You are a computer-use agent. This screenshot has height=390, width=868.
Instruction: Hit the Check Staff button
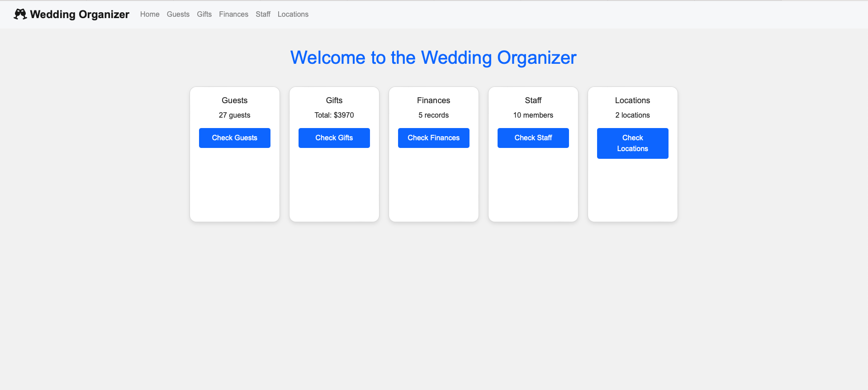[x=533, y=138]
